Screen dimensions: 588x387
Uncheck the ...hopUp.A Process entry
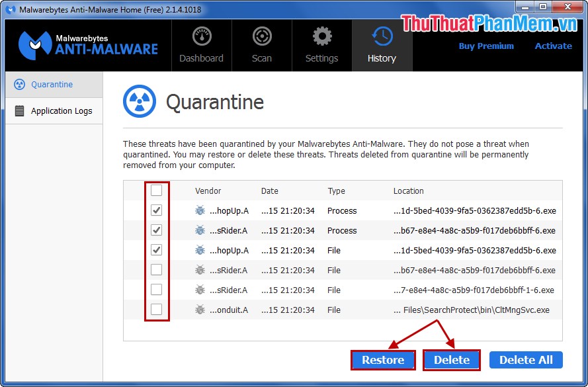[x=157, y=210]
